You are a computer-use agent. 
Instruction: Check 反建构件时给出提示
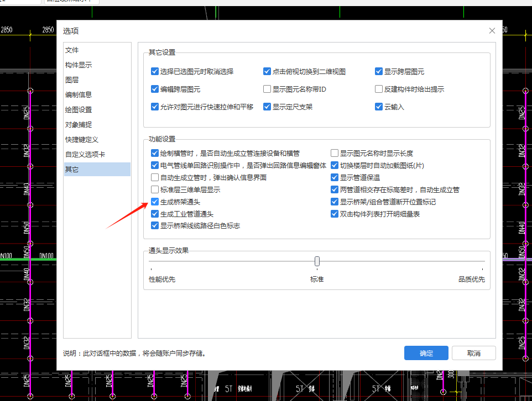[379, 89]
